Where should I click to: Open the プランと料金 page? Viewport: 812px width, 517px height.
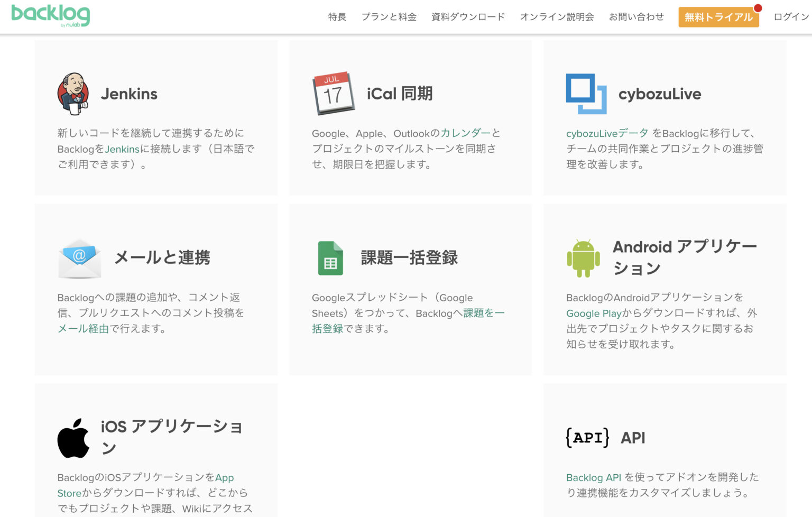[389, 17]
